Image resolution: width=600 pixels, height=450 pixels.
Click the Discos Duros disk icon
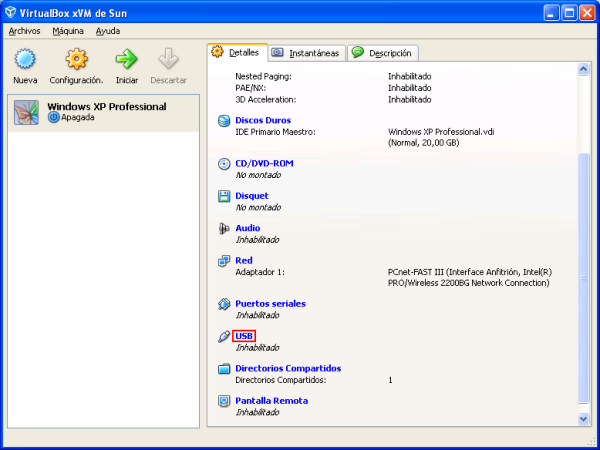point(224,121)
